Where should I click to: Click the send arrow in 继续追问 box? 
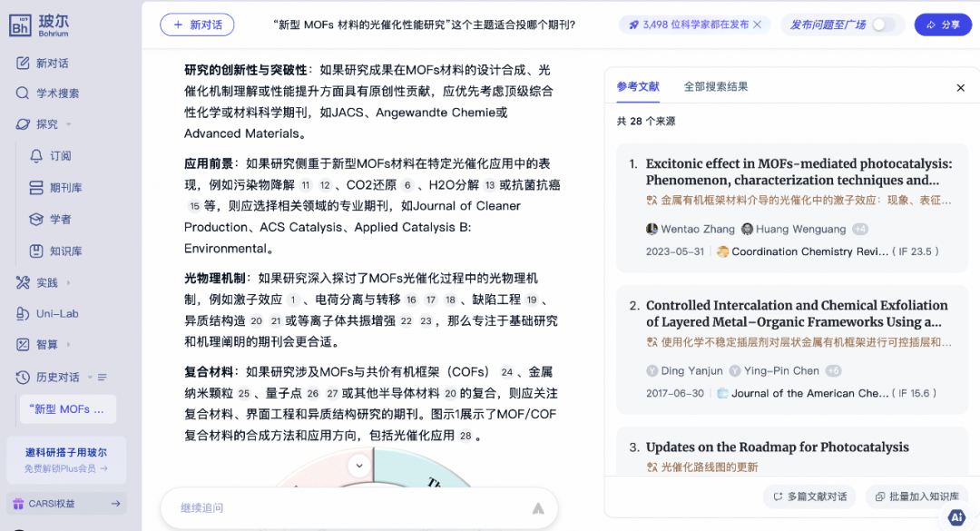point(537,508)
